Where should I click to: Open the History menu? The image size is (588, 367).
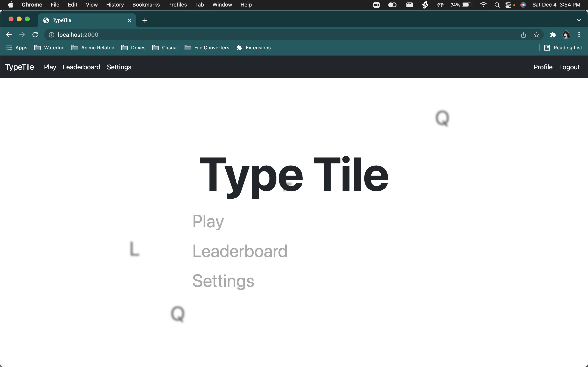[115, 5]
